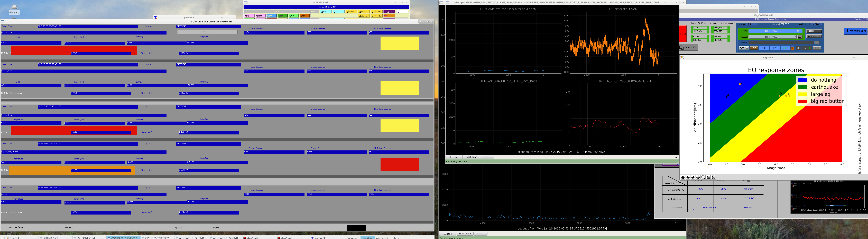868x239 pixels.
Task: Click reset span in upper ndscope window
Action: point(471,157)
